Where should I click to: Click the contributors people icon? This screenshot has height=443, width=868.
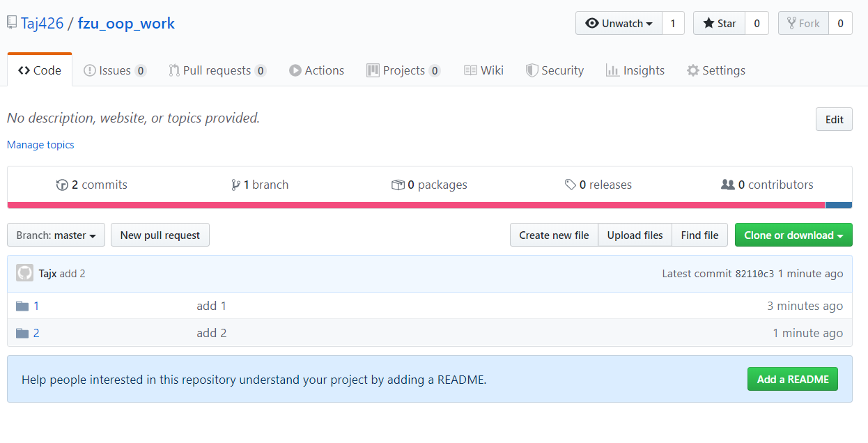[727, 185]
